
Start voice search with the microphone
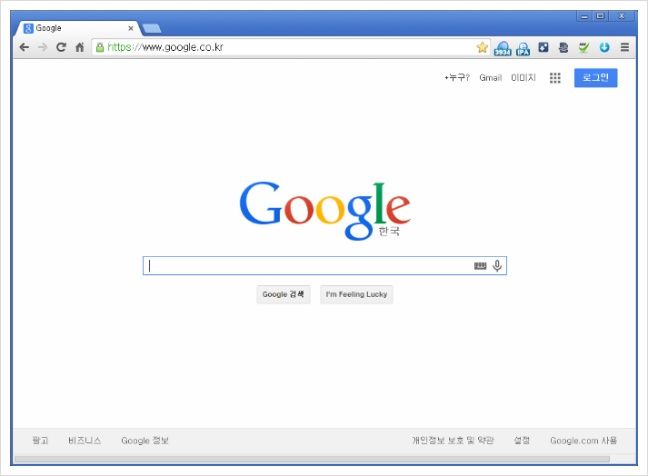click(x=497, y=266)
